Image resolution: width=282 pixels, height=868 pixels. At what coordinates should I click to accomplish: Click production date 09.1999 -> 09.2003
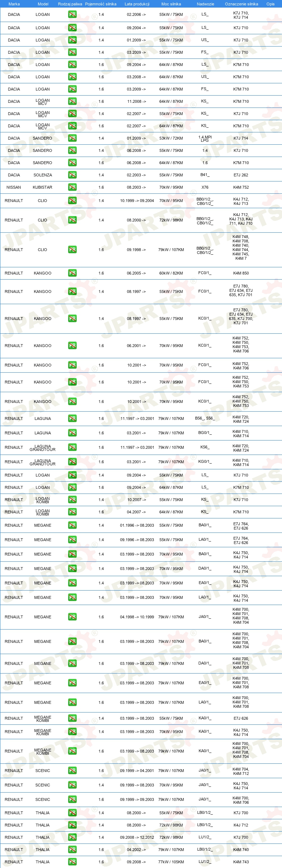(x=137, y=799)
